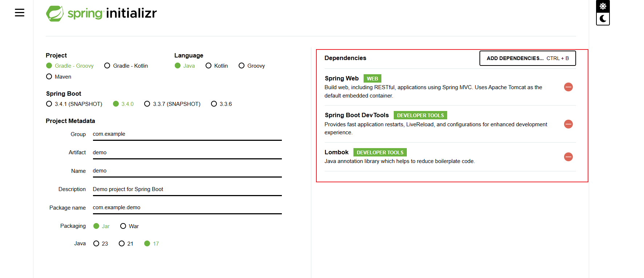Choose Kotlin as the language
Image resolution: width=644 pixels, height=278 pixels.
click(x=217, y=66)
